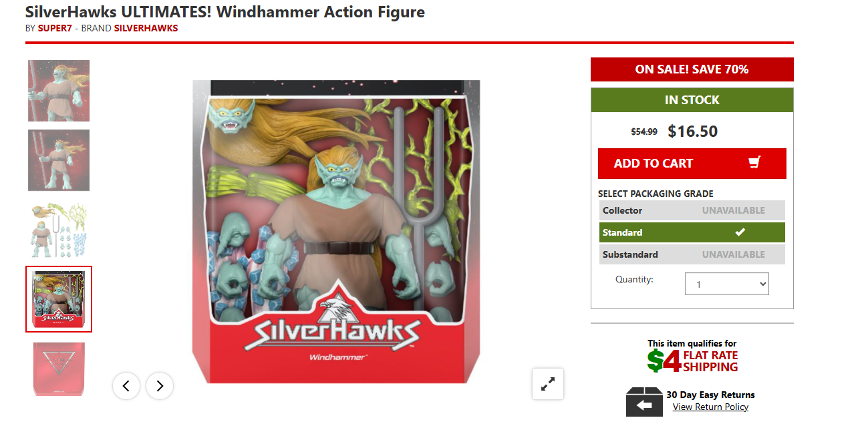
Task: Click the shopping cart icon
Action: click(x=754, y=163)
